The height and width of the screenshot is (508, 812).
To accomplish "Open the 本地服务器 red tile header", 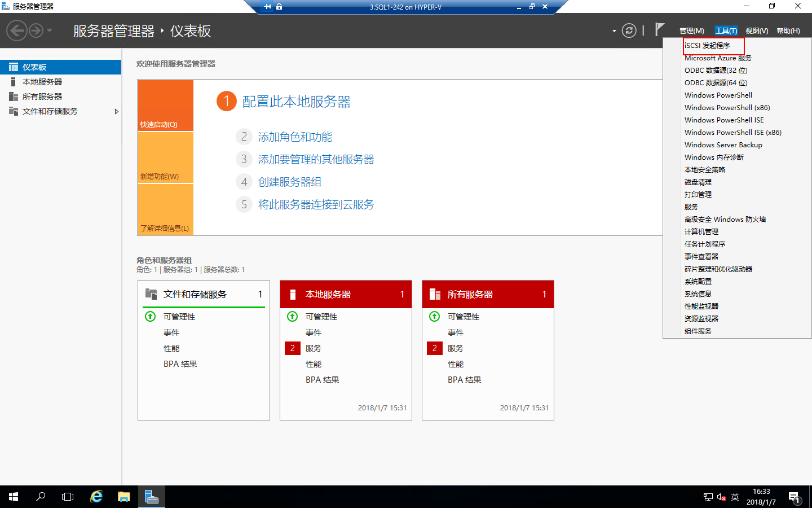I will click(346, 294).
